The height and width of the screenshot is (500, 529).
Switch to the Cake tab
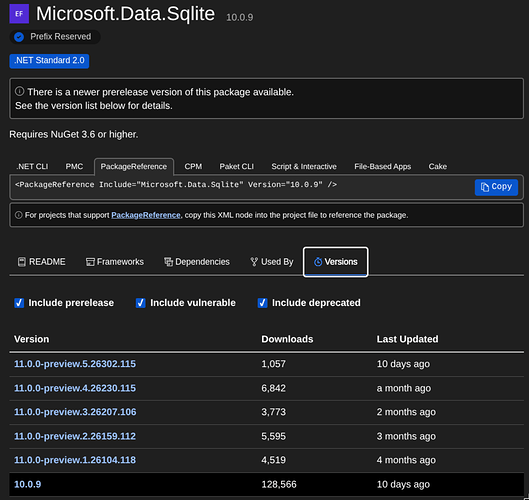(438, 167)
